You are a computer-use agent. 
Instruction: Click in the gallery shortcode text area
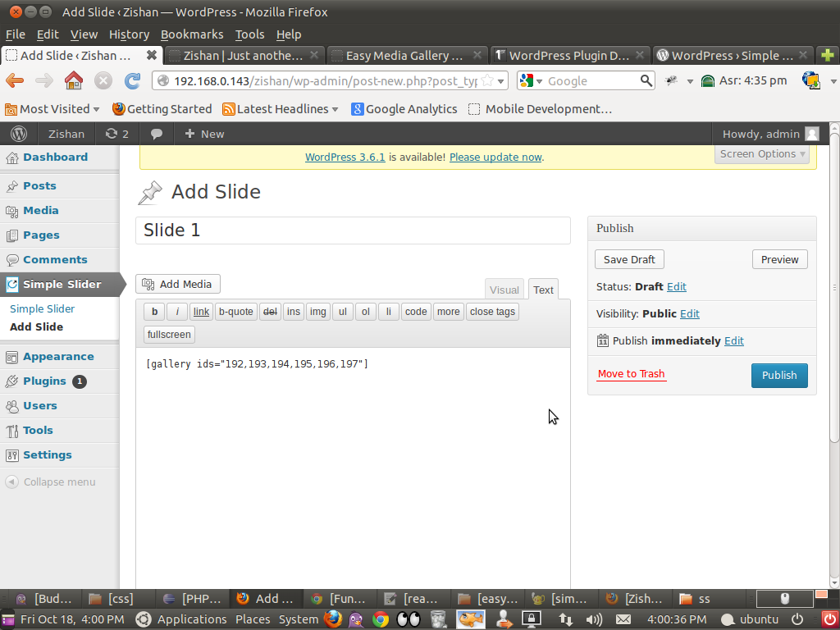pos(353,468)
